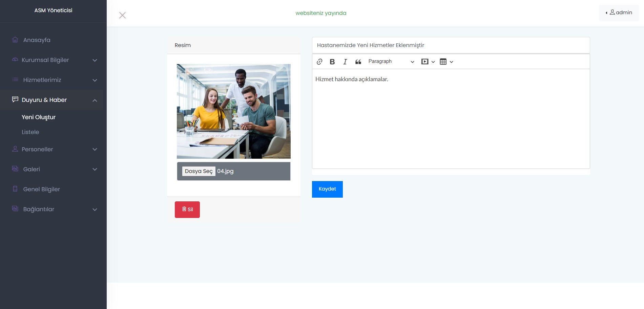644x309 pixels.
Task: Expand Galeri submenu chevron
Action: coord(95,169)
